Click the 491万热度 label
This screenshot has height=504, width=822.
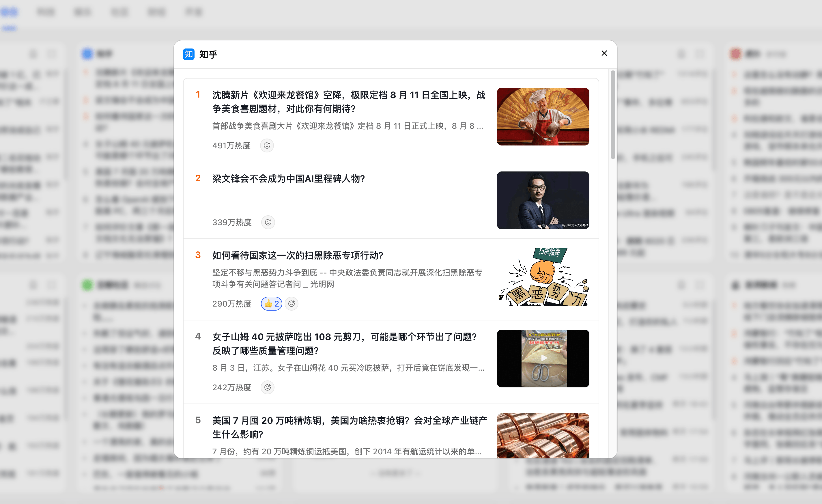click(x=231, y=145)
